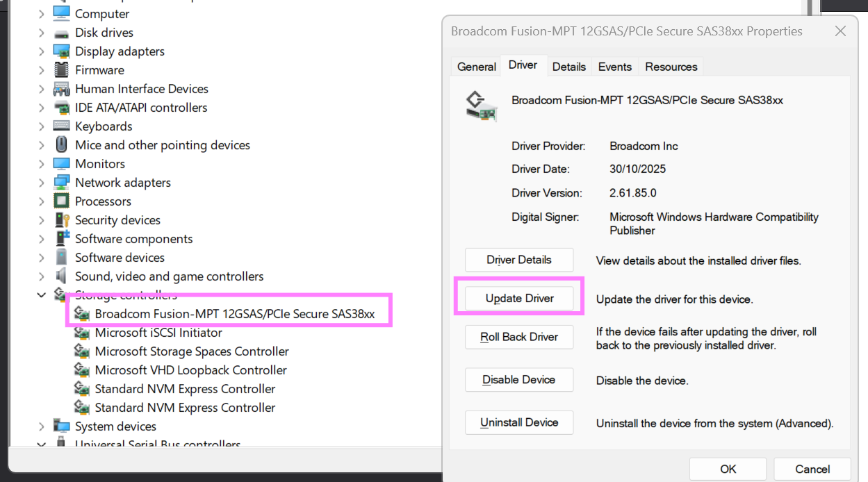
Task: Open the Events tab
Action: pos(614,66)
